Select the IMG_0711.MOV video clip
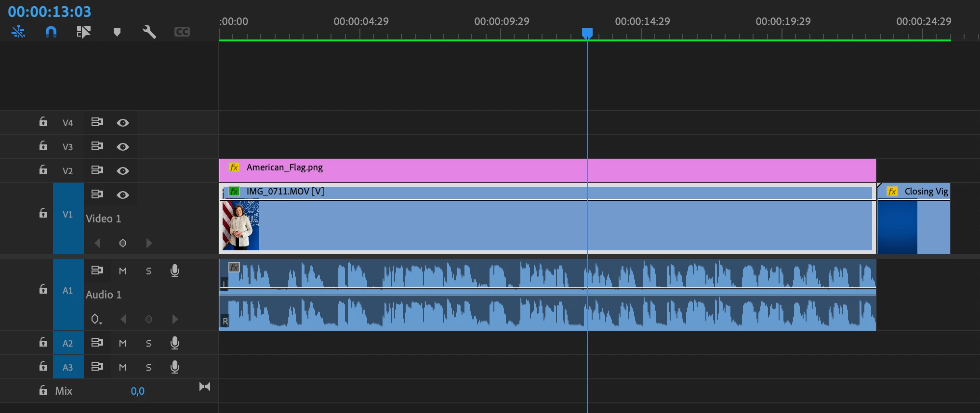This screenshot has width=980, height=413. tap(547, 218)
